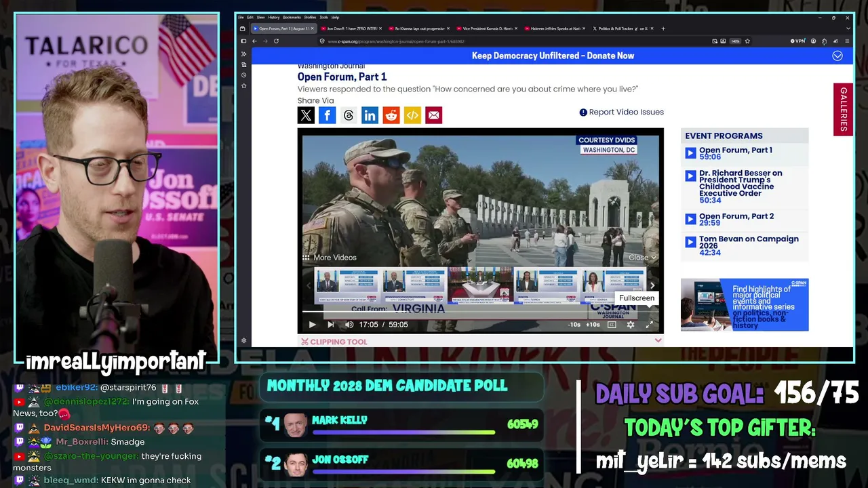Mute the video with the speaker icon
This screenshot has width=868, height=488.
coord(349,325)
